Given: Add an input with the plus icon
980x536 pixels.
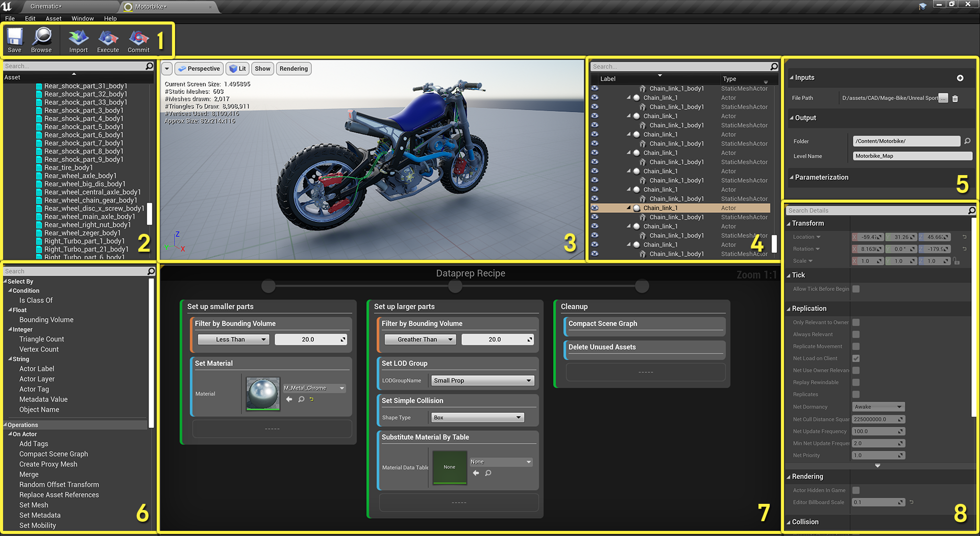Looking at the screenshot, I should 960,78.
